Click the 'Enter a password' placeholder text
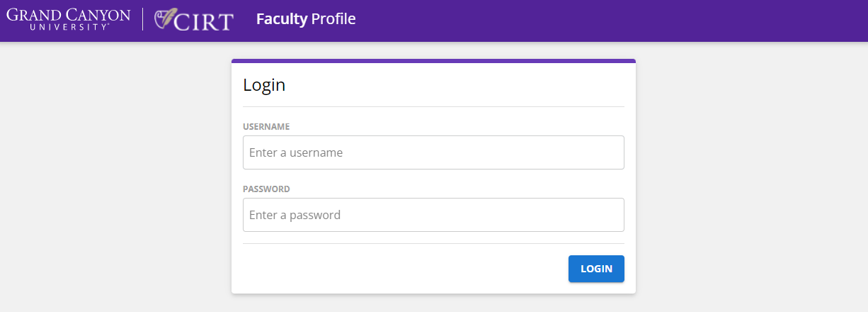The height and width of the screenshot is (312, 868). click(295, 215)
